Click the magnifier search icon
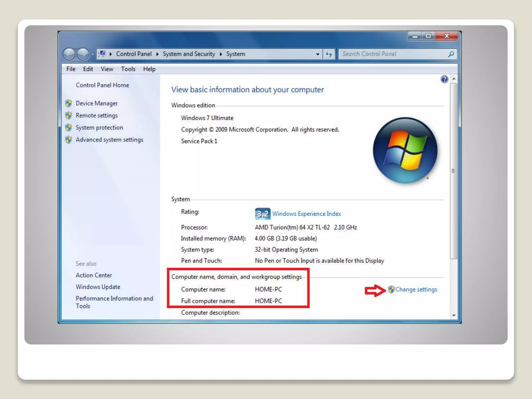Image resolution: width=532 pixels, height=399 pixels. pyautogui.click(x=451, y=54)
